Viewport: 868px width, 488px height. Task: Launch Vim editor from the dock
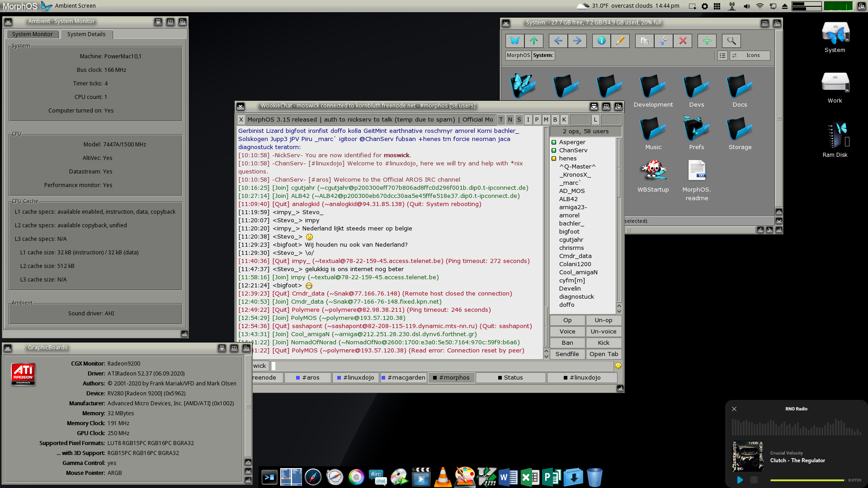coord(487,477)
